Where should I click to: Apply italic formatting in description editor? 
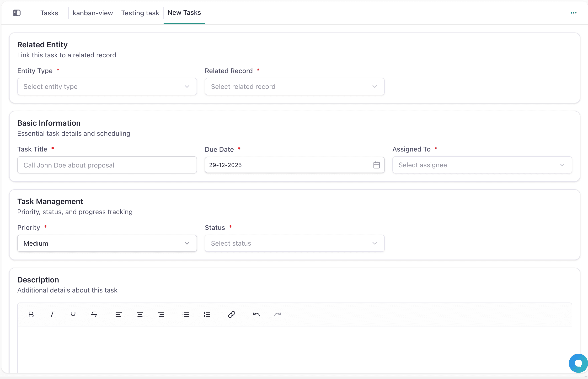[x=52, y=314]
